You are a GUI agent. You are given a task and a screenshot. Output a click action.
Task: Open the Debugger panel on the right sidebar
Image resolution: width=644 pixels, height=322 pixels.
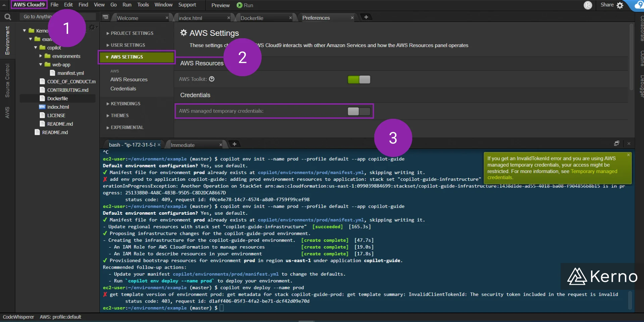click(x=640, y=86)
